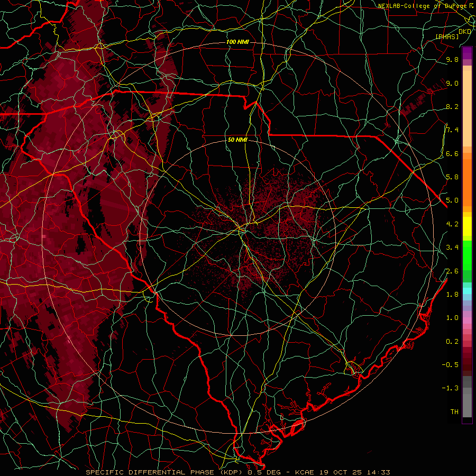This screenshot has height=476, width=476.
Task: Click the cyan segment of the color scale
Action: 467,291
